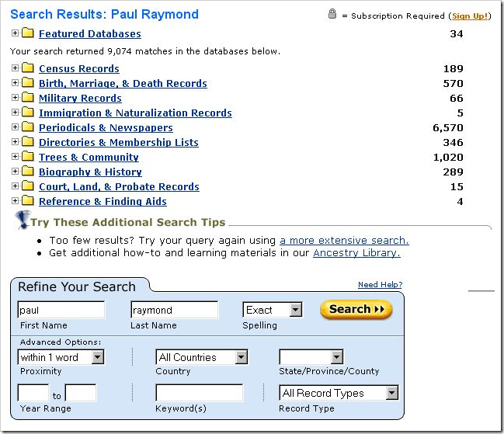Open the Spelling dropdown set to Exact
This screenshot has width=504, height=434.
pos(295,310)
